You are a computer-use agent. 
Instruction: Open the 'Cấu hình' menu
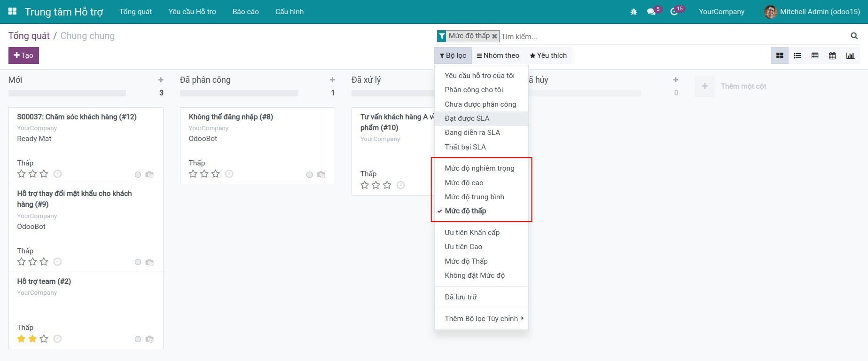(289, 12)
